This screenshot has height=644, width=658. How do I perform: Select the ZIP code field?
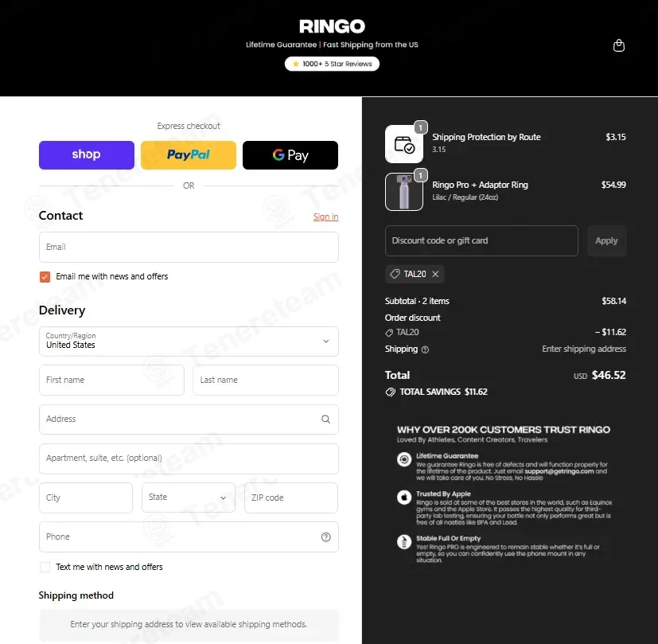tap(291, 498)
